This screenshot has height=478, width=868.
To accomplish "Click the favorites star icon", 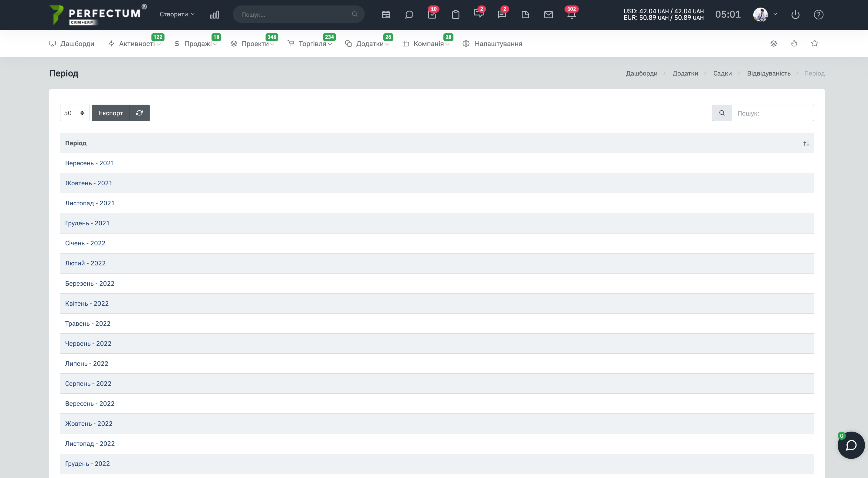I will (814, 43).
